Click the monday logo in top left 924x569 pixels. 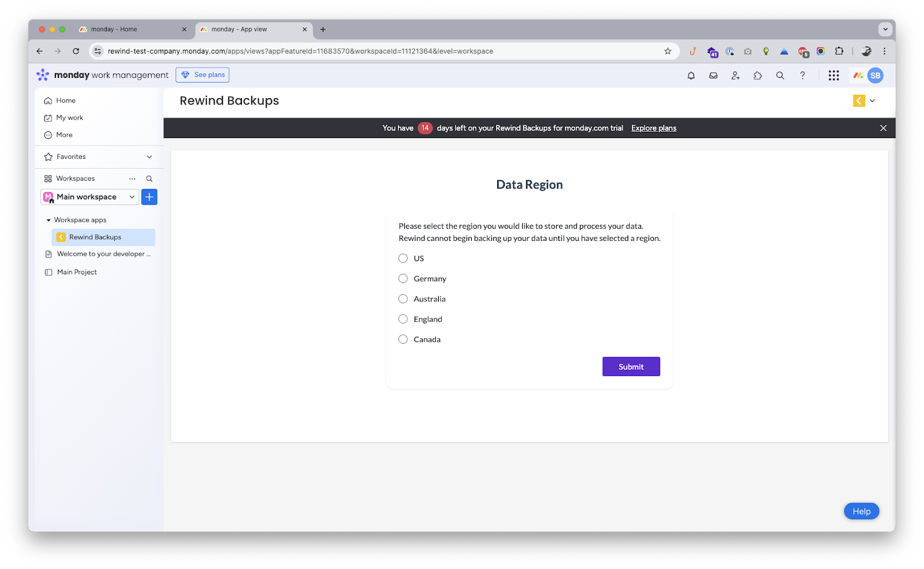tap(43, 75)
